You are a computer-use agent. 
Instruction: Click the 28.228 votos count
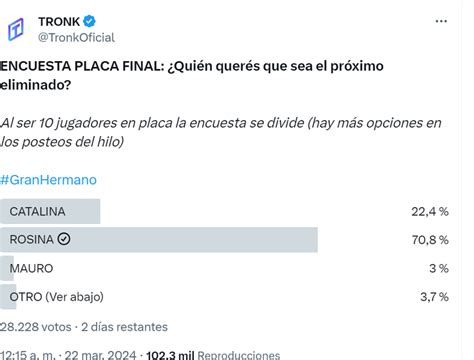(x=36, y=327)
